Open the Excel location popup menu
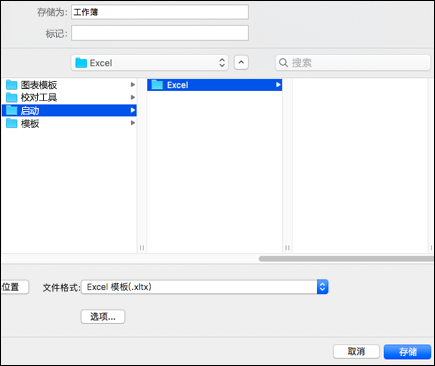This screenshot has width=435, height=366. pyautogui.click(x=150, y=63)
